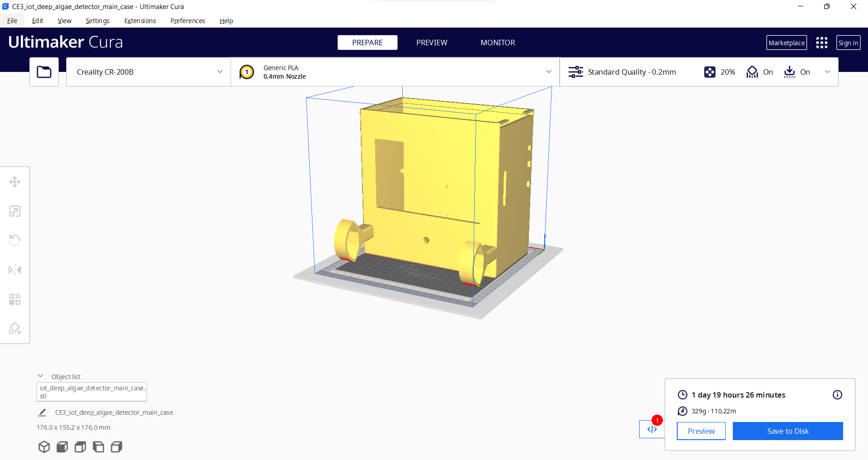
Task: Open Per Model Settings tool
Action: coord(15,299)
